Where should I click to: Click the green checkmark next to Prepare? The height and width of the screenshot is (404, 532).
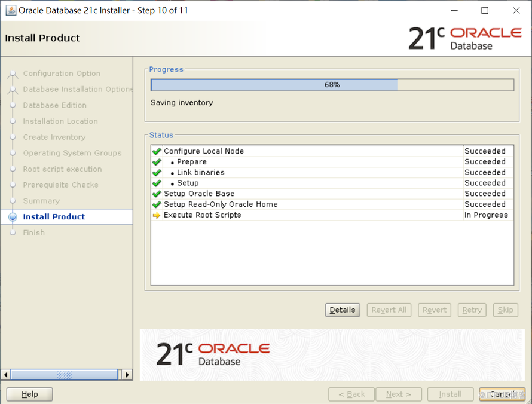(x=157, y=162)
